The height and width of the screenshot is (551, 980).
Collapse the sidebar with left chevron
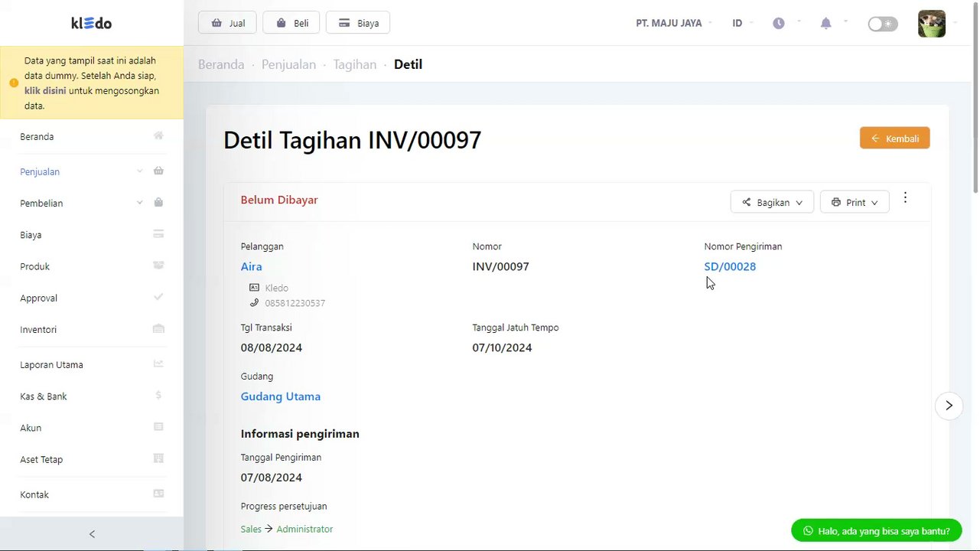point(92,534)
